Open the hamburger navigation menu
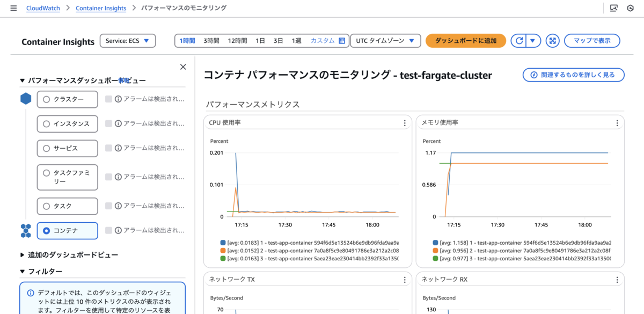644x314 pixels. pos(13,8)
